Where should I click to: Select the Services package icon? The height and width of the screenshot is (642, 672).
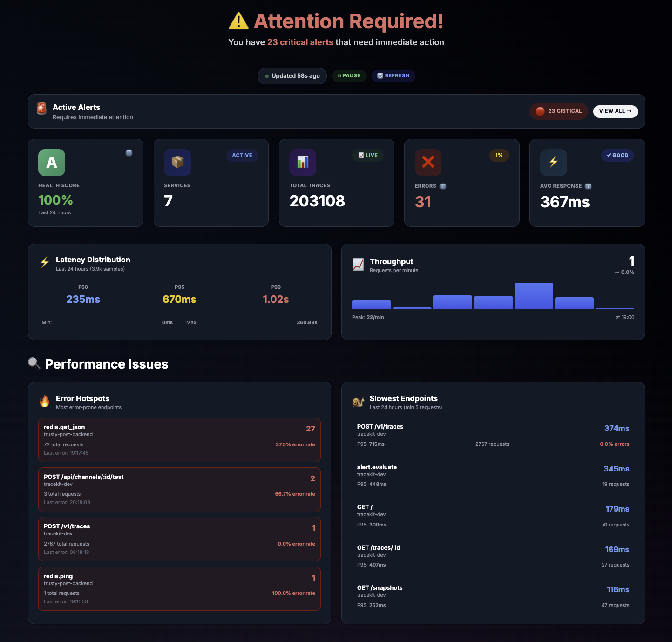[177, 163]
